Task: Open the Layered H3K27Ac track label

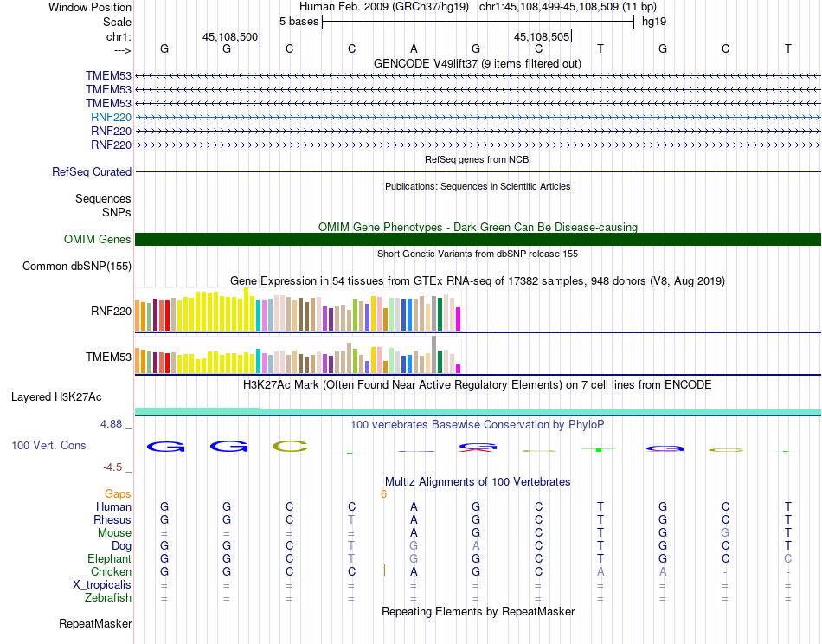Action: [56, 397]
